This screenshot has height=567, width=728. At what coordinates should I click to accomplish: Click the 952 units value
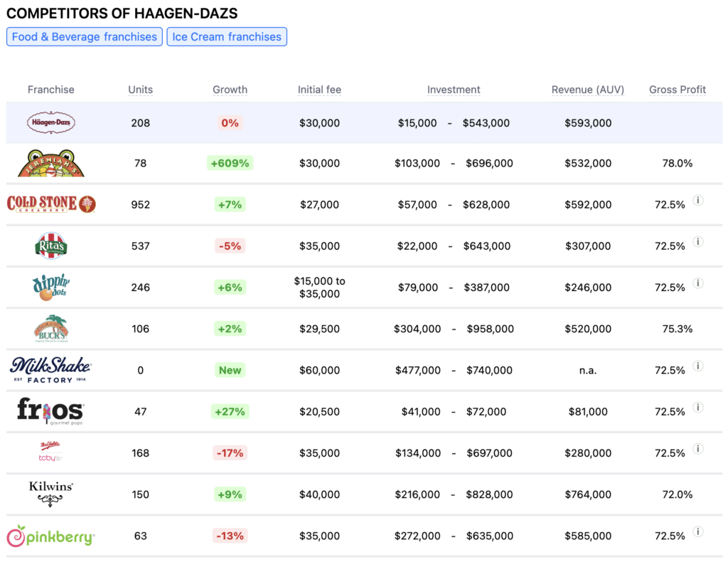pyautogui.click(x=140, y=204)
